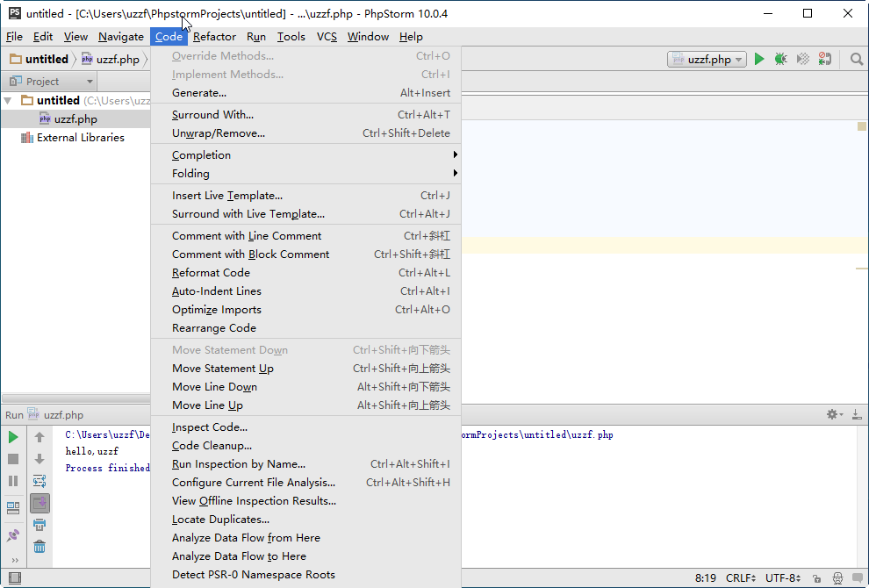Click the Stop process icon in Run panel
The image size is (869, 588).
[13, 459]
